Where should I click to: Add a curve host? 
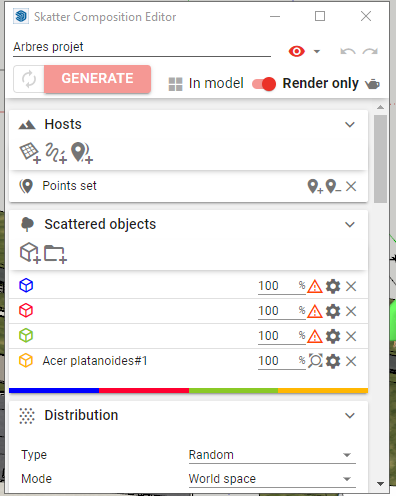[x=56, y=153]
